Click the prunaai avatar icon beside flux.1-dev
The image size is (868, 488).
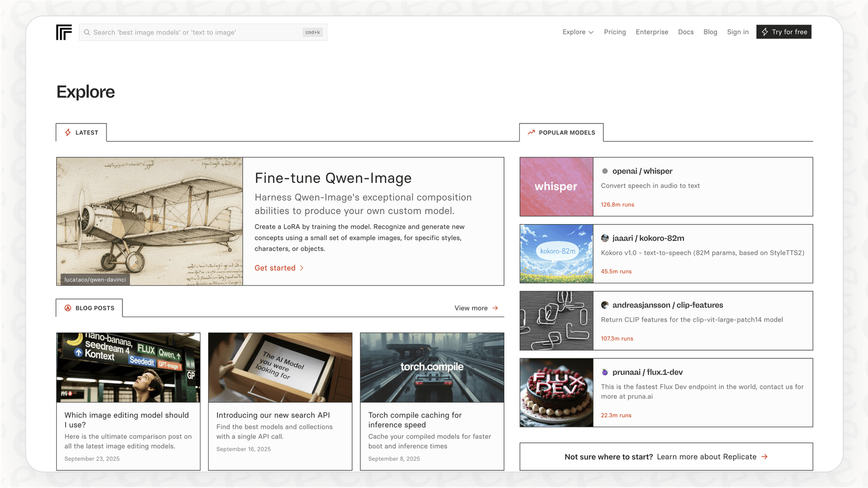point(606,372)
